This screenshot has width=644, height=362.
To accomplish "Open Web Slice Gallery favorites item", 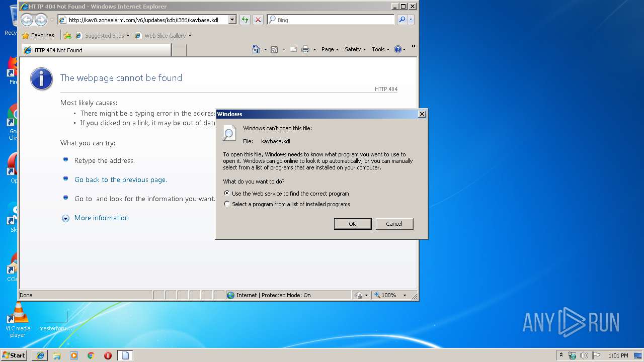I will [163, 36].
